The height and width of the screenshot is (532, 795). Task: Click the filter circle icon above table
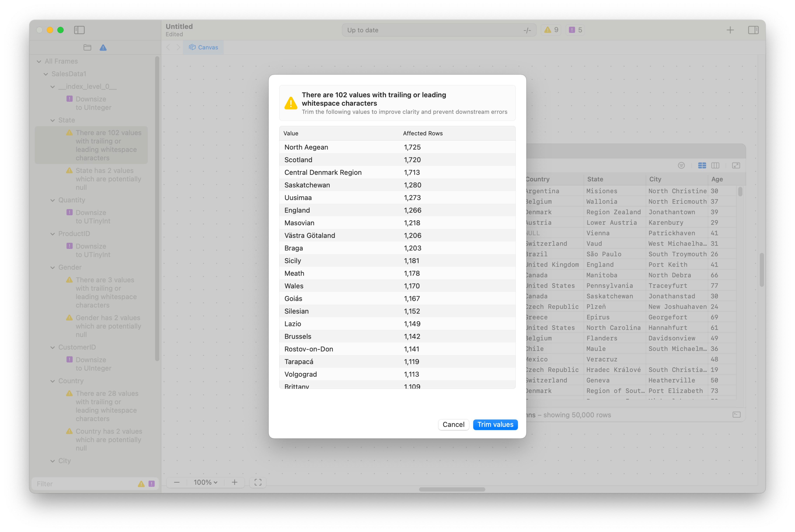(681, 165)
